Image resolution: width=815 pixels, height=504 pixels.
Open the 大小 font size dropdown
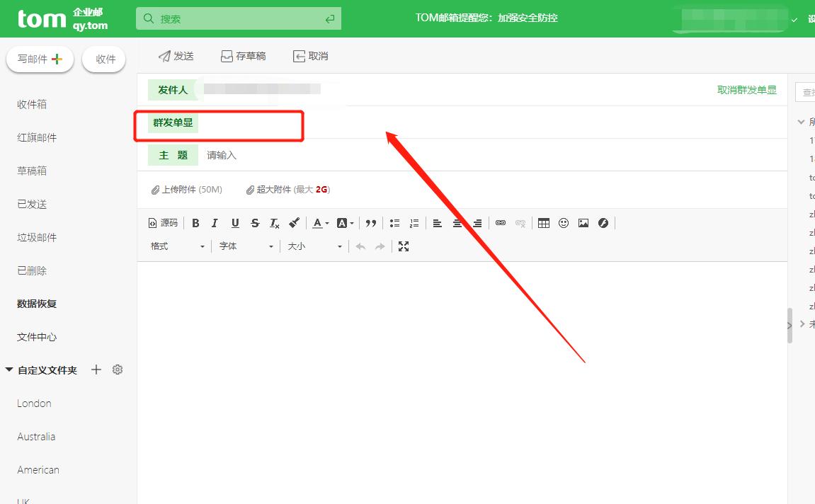click(314, 246)
